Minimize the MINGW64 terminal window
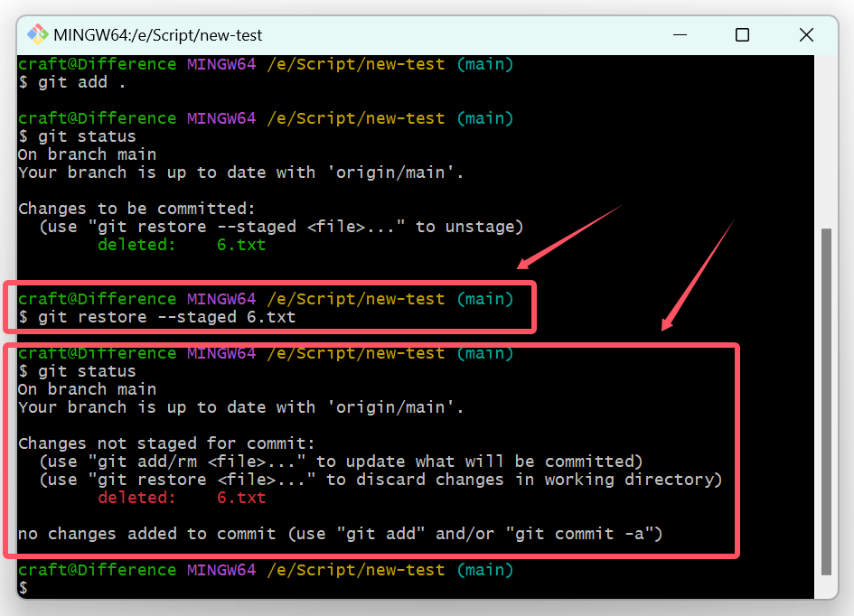Screen dimensions: 854x616 [x=680, y=35]
